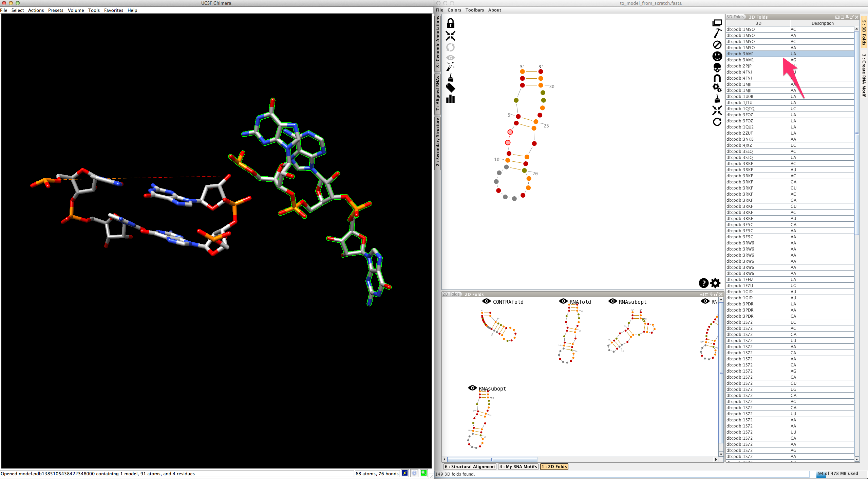Click the stacked windows icon in right toolbar
868x479 pixels.
(x=717, y=23)
